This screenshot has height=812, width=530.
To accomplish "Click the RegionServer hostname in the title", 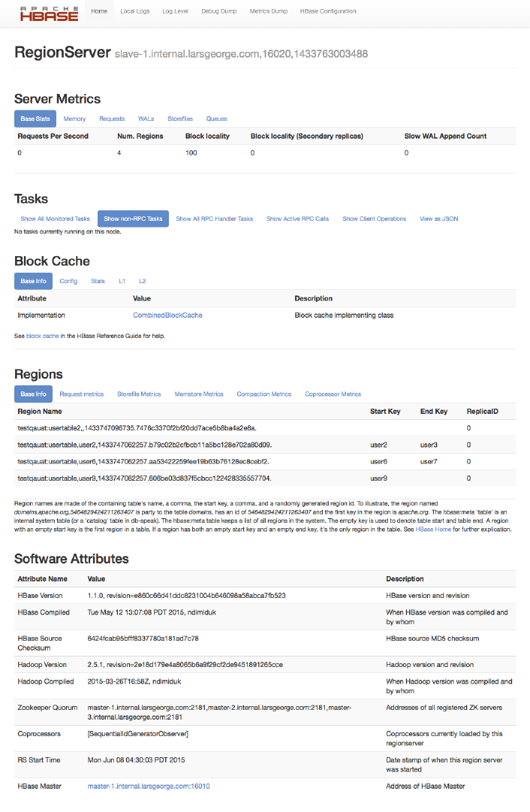I will coord(241,54).
